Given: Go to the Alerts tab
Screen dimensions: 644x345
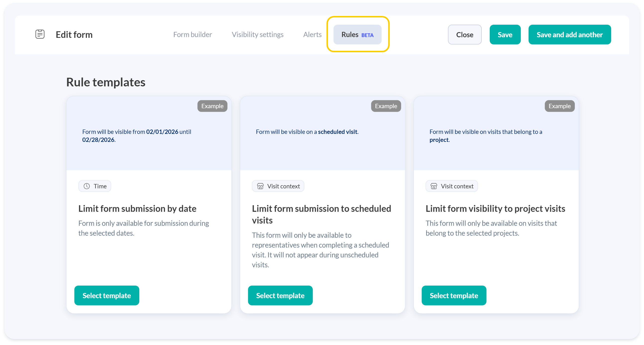Looking at the screenshot, I should [312, 35].
